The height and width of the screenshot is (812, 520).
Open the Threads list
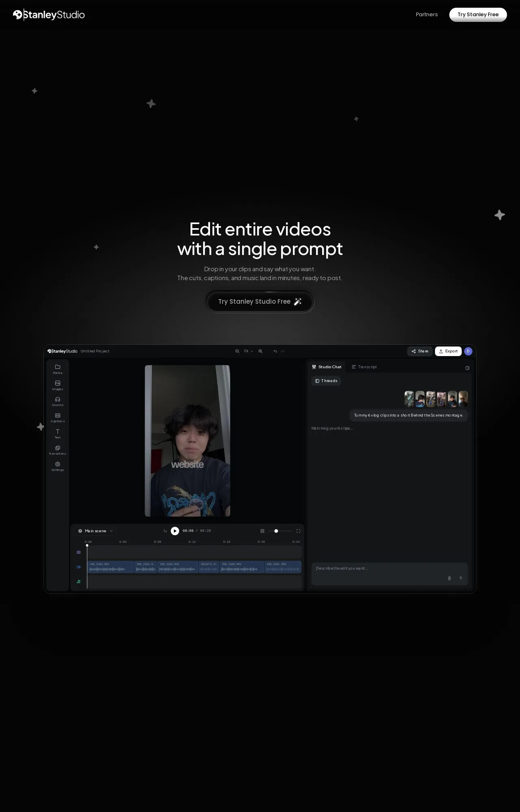point(326,381)
